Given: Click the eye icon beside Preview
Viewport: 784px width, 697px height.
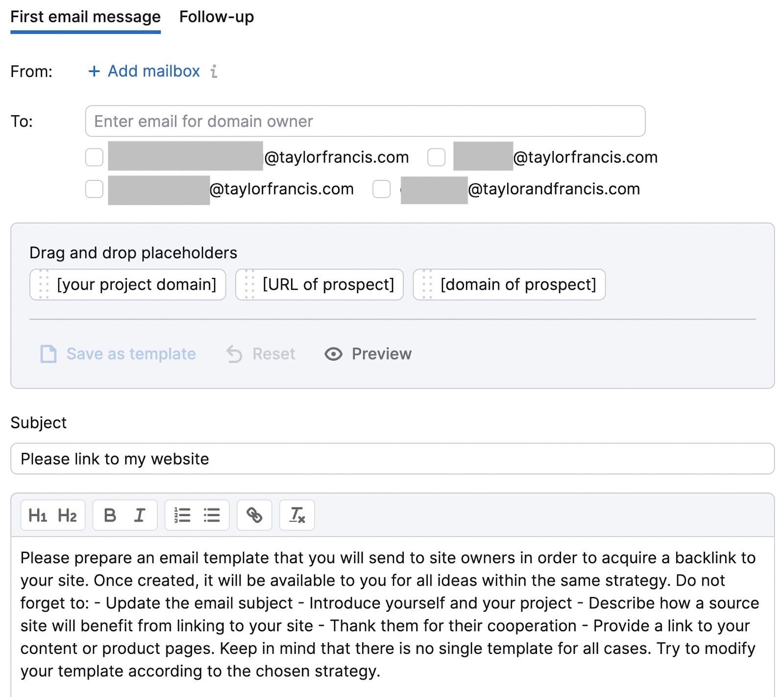Looking at the screenshot, I should click(333, 354).
